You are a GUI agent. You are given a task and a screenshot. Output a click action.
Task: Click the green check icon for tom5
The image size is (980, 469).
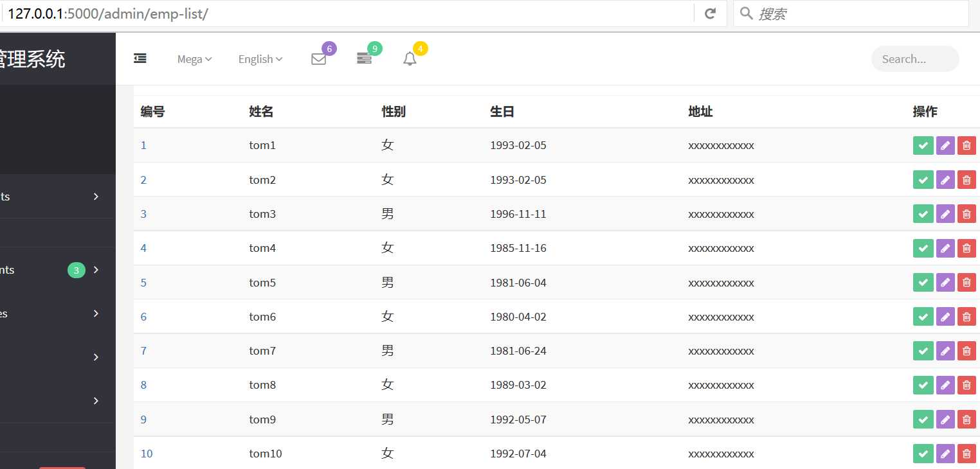pos(923,283)
